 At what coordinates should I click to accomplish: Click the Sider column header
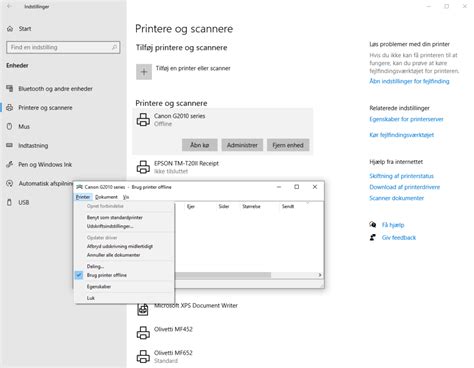coord(224,206)
